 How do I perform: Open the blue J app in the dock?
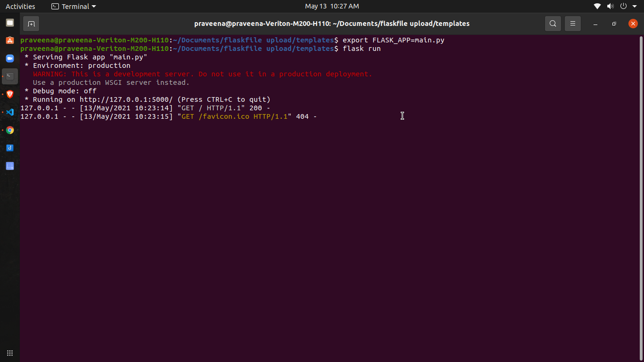[10, 148]
